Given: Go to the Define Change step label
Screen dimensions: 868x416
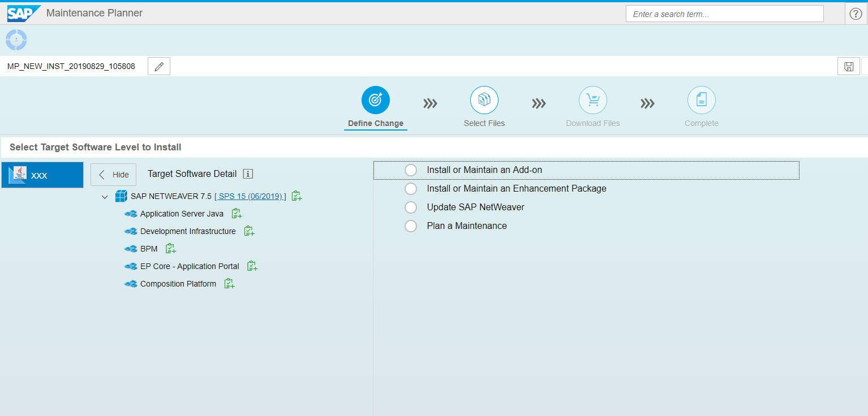Looking at the screenshot, I should tap(376, 123).
